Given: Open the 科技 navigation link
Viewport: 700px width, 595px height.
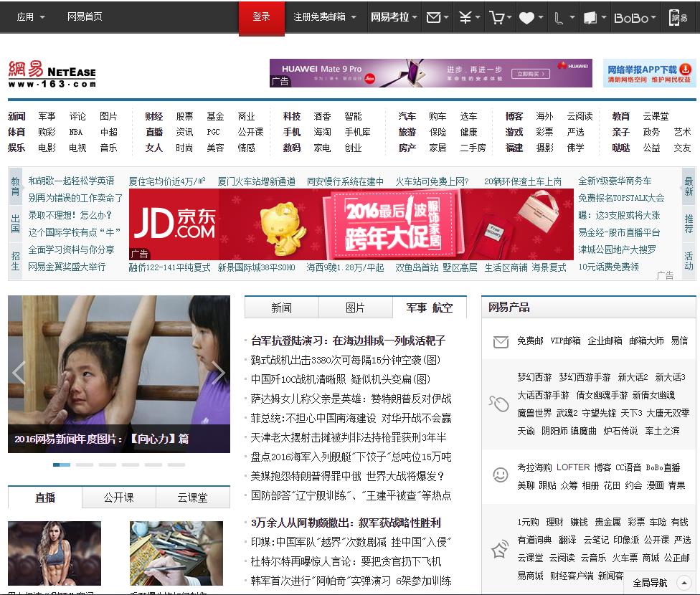Looking at the screenshot, I should click(292, 117).
